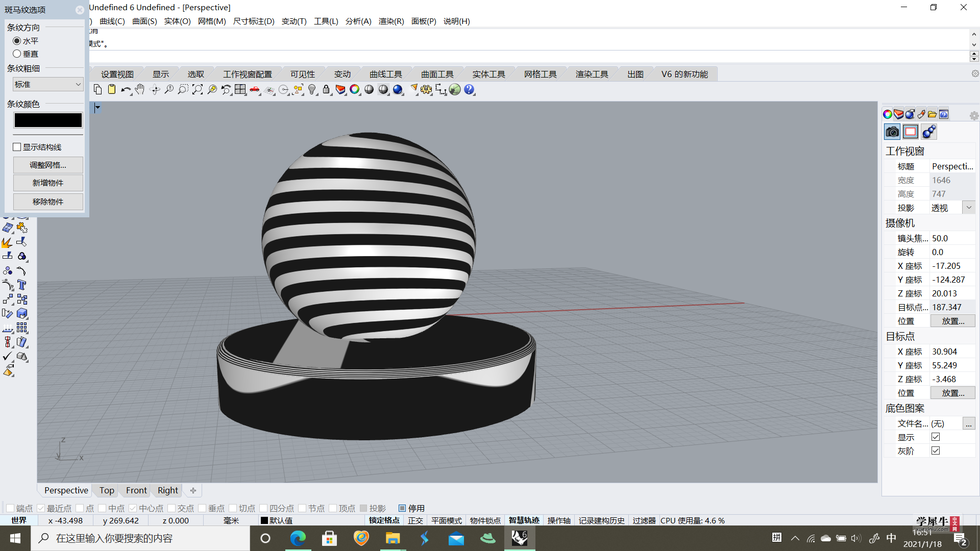Click the 新增物件 button
This screenshot has width=980, height=551.
point(48,183)
